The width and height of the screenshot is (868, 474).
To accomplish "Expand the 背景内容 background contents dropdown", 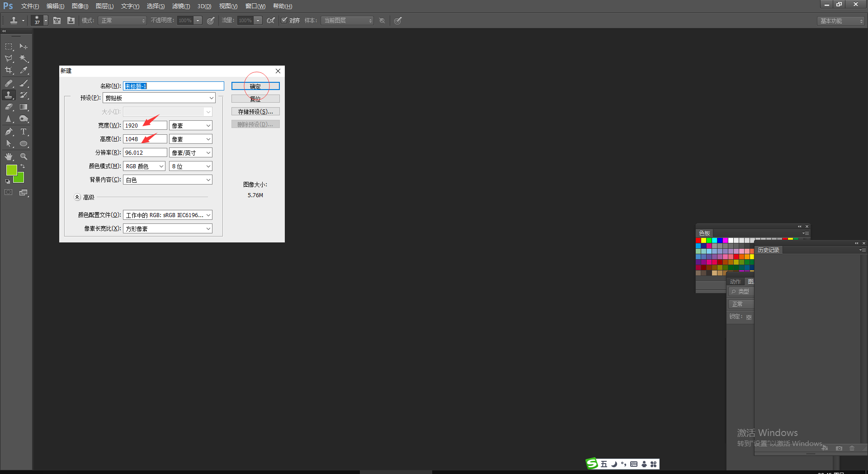I will [x=167, y=180].
